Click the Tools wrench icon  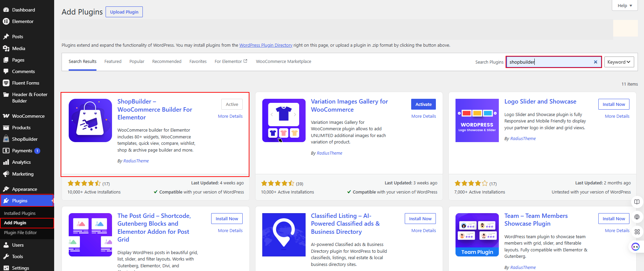coord(6,256)
